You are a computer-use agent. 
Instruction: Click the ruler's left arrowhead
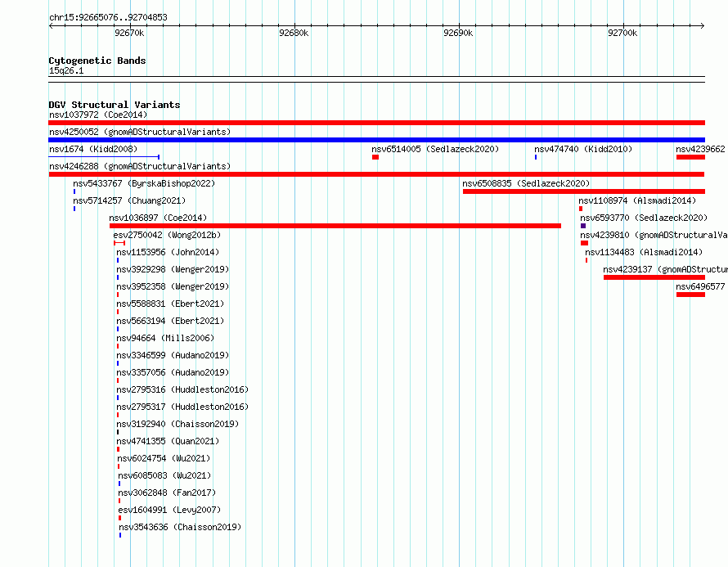pyautogui.click(x=51, y=25)
